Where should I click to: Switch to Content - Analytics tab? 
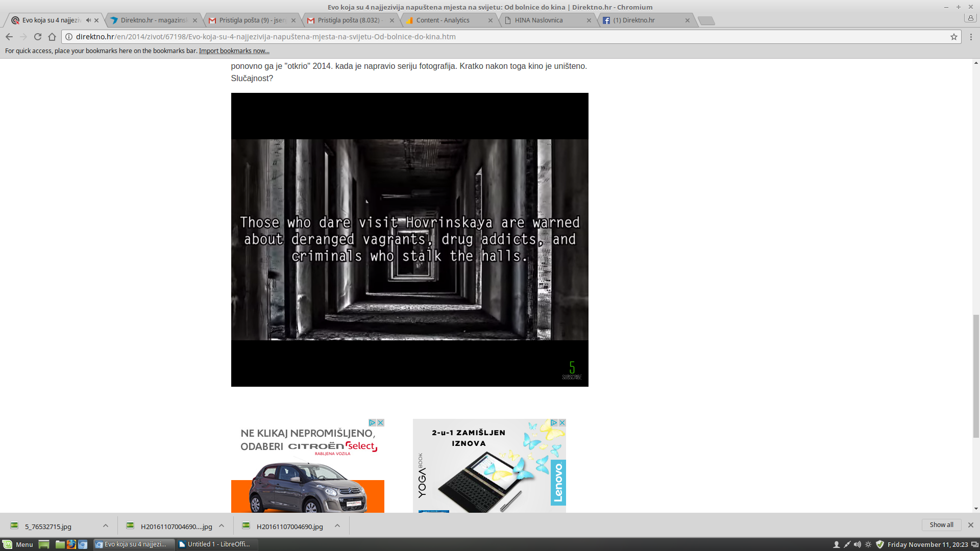[443, 20]
